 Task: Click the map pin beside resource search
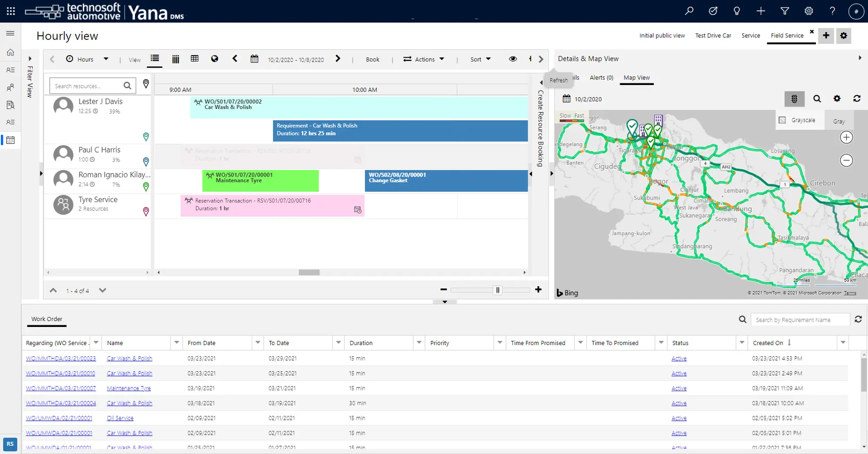coord(146,84)
